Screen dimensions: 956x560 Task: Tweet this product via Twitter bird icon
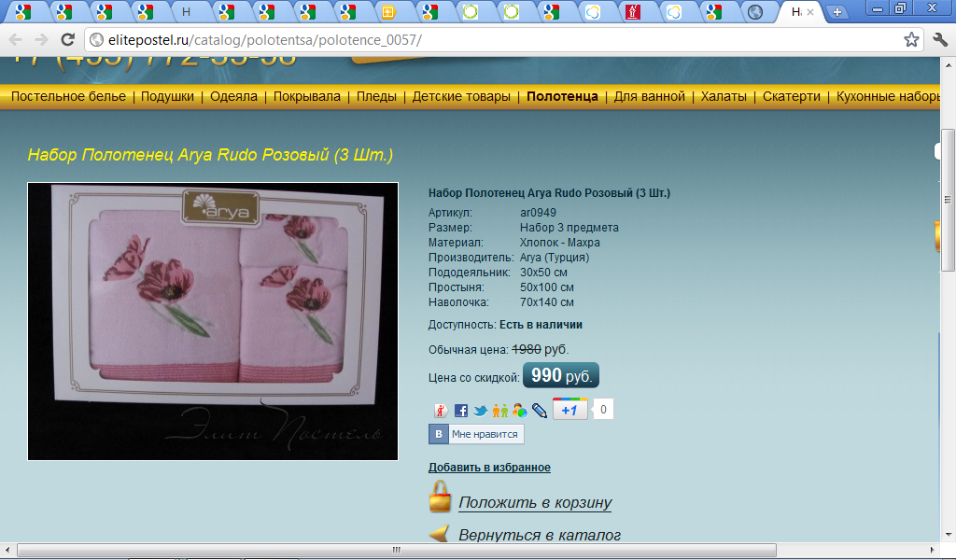481,411
